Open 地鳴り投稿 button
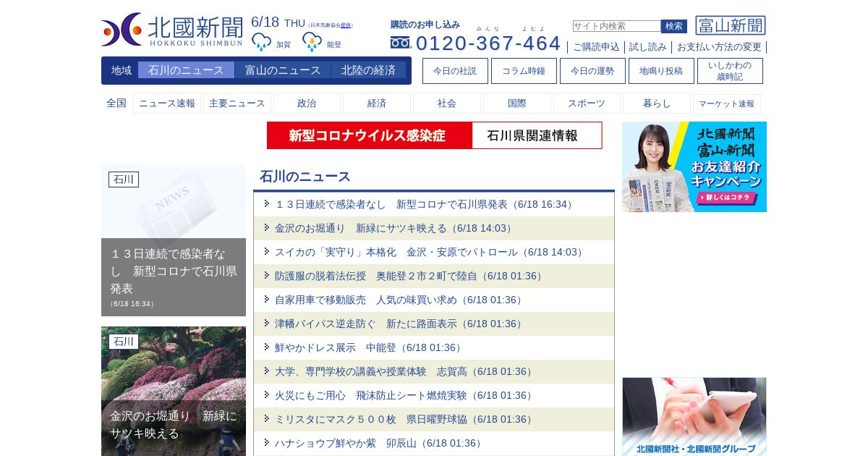 [661, 71]
